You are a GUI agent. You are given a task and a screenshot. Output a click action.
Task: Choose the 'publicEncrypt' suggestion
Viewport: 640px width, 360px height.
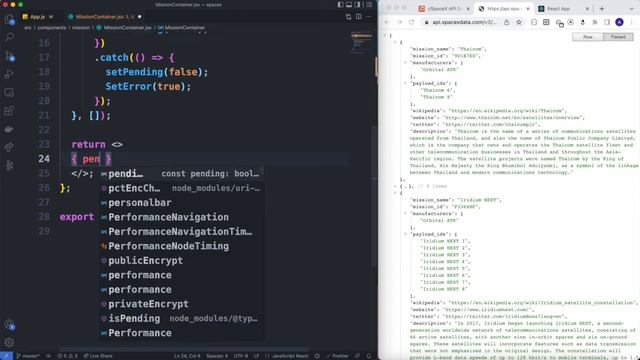click(x=182, y=260)
